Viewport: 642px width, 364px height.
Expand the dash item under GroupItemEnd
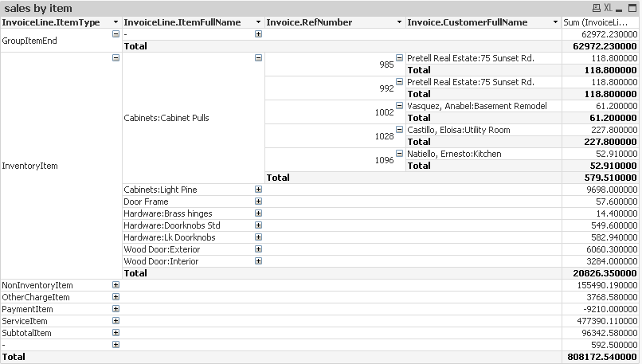(x=258, y=34)
